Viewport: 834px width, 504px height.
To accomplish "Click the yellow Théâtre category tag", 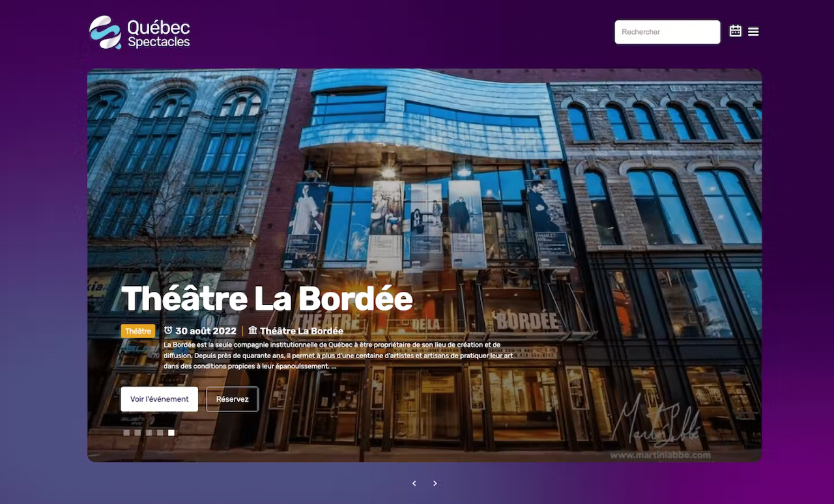I will point(138,331).
